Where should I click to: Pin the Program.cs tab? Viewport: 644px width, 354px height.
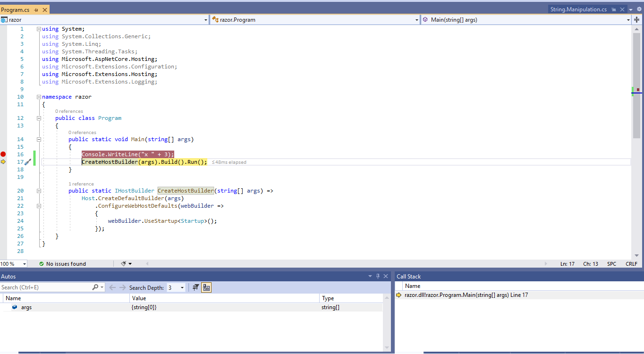tap(36, 9)
